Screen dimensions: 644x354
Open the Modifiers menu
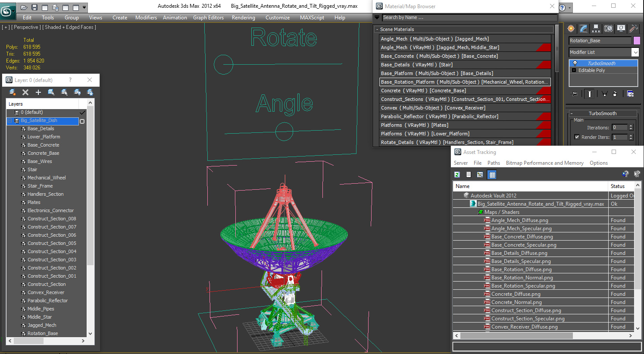[146, 18]
